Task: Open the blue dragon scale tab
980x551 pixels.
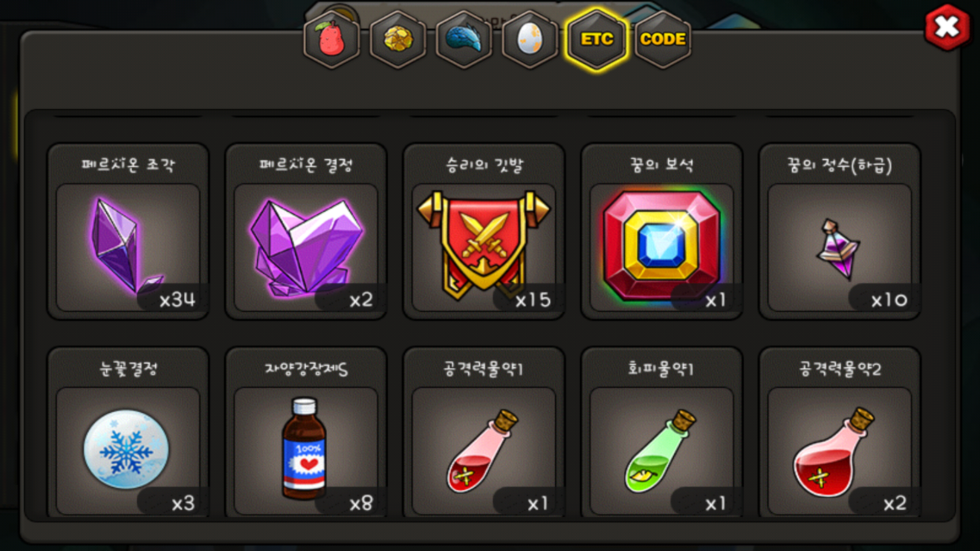Action: coord(464,39)
